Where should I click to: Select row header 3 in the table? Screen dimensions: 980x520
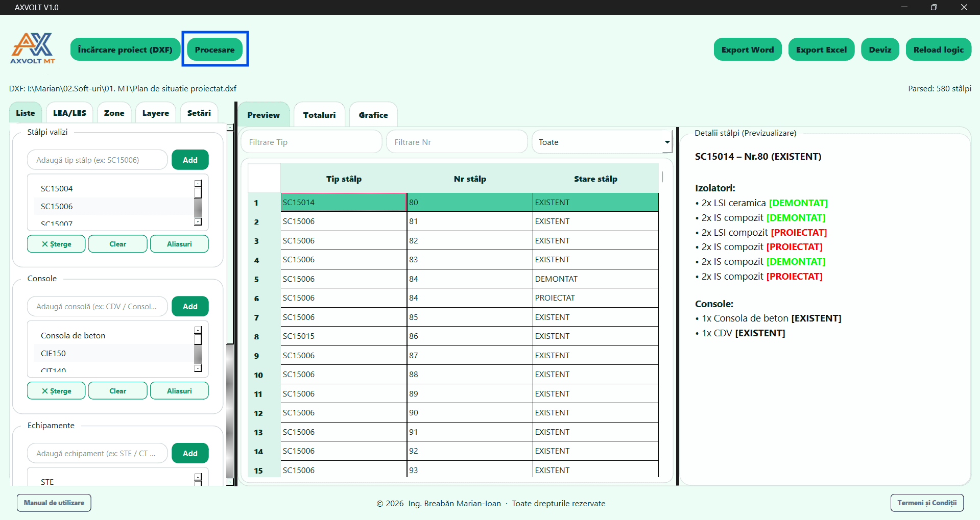[264, 241]
